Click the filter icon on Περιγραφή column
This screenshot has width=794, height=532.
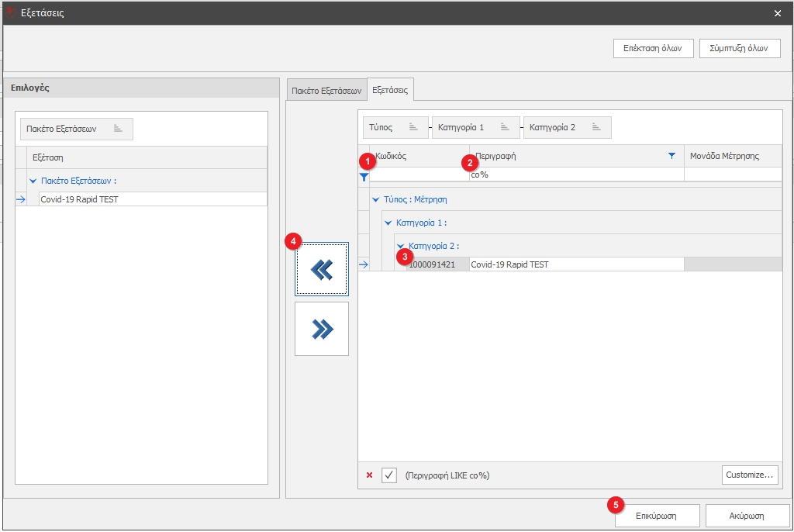pyautogui.click(x=671, y=156)
